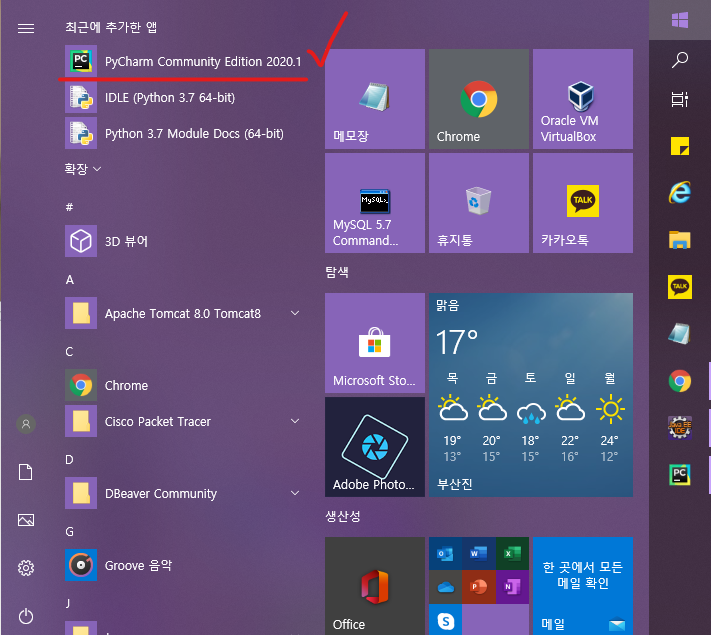Open Chrome in taskbar
711x635 pixels.
click(x=680, y=381)
